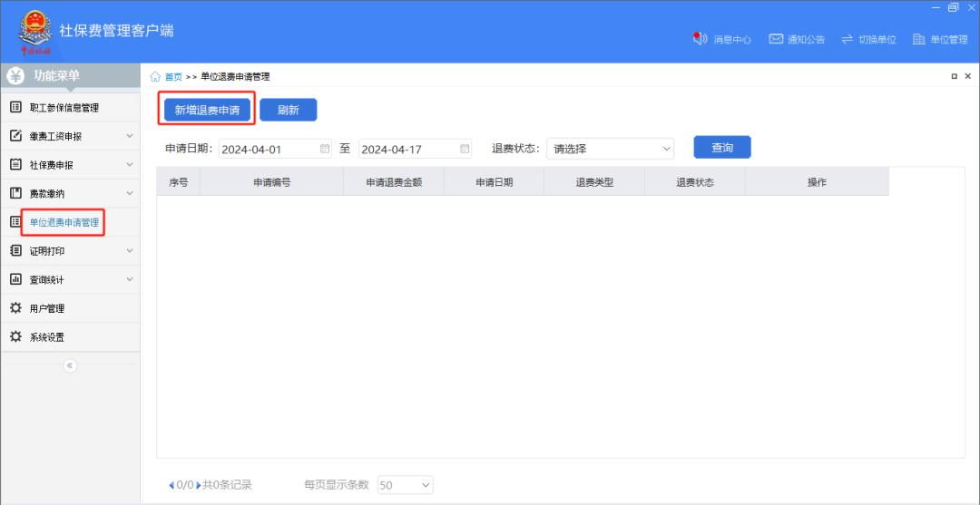Viewport: 980px width, 505px height.
Task: Open 单位退费申请管理 menu item
Action: click(64, 222)
